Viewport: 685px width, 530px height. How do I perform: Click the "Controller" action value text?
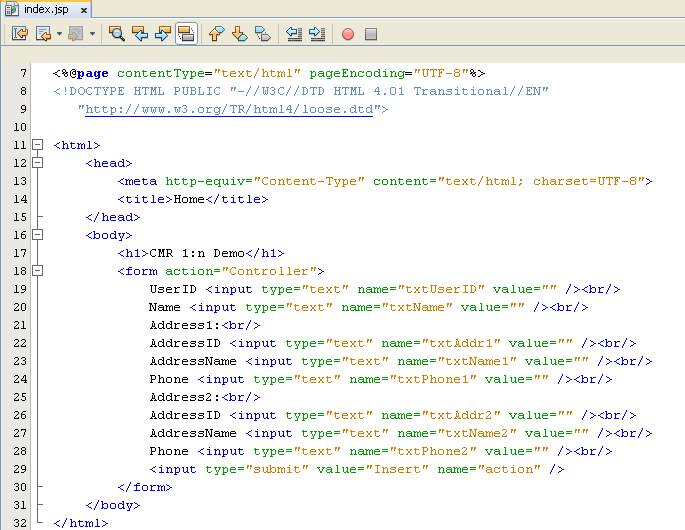tap(269, 271)
